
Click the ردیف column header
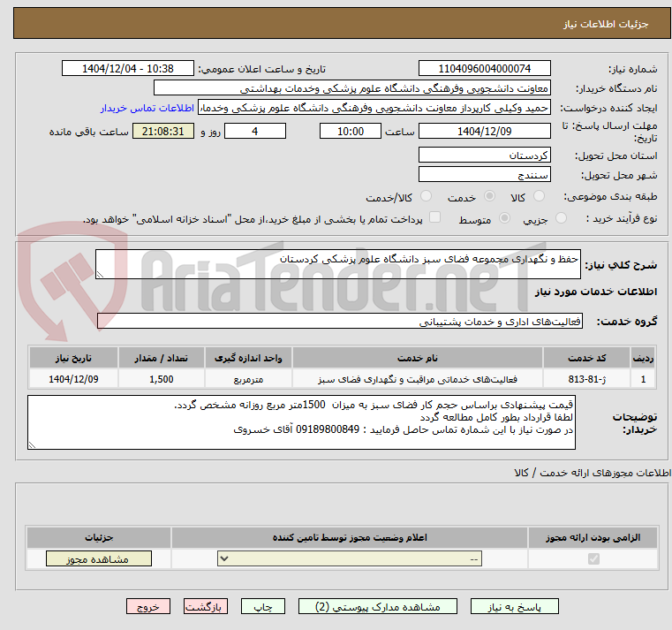[x=643, y=358]
